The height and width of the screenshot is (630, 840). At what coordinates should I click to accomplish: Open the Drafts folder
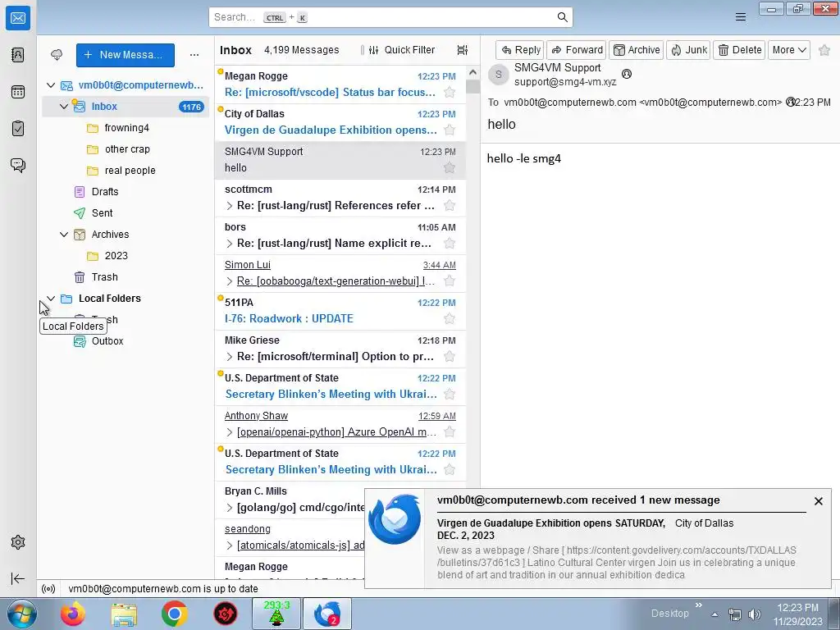click(104, 192)
